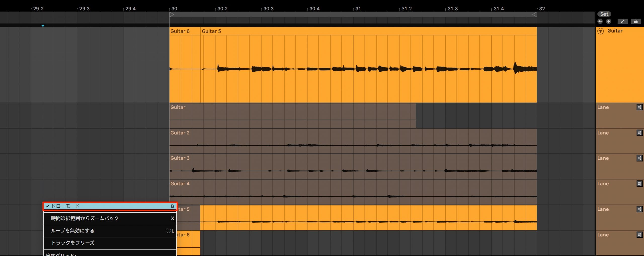Image resolution: width=644 pixels, height=256 pixels.
Task: Collapse the Guitar track fold triangle
Action: 601,31
